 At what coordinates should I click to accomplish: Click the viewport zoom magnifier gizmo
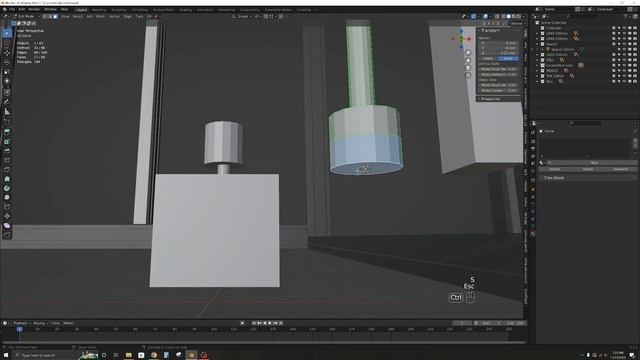468,53
